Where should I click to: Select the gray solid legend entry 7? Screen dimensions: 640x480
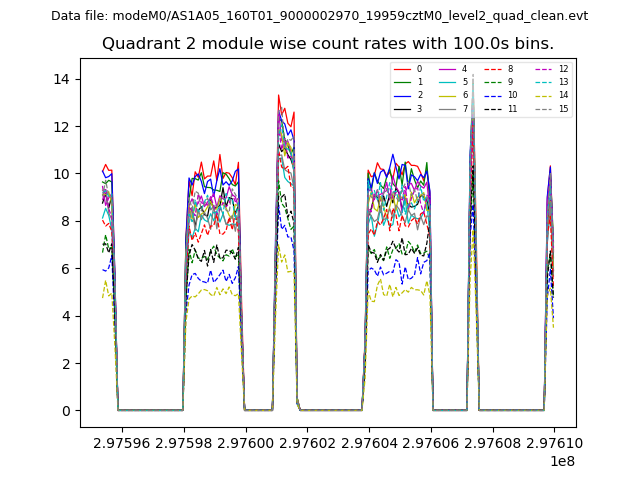[448, 108]
